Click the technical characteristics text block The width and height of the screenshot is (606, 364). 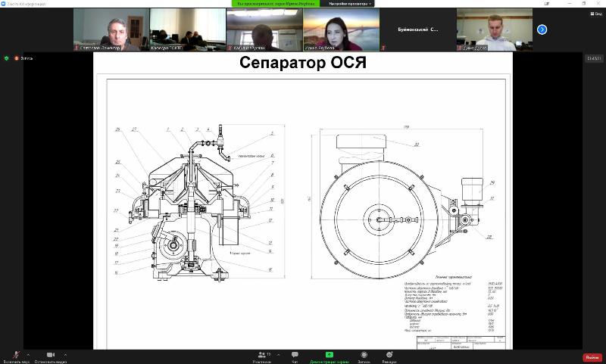pyautogui.click(x=453, y=304)
